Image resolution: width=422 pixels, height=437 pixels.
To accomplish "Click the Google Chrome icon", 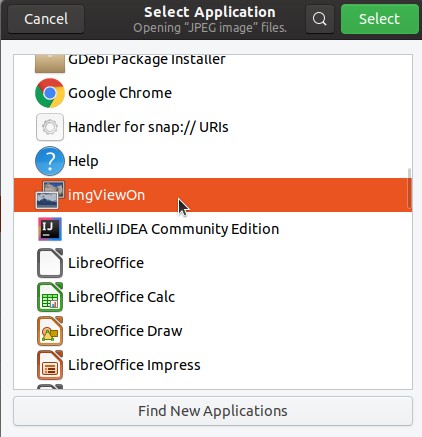I will pos(50,93).
